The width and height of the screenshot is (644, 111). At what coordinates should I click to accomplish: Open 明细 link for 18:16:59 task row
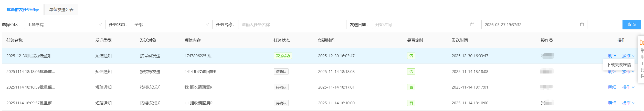click(x=612, y=87)
